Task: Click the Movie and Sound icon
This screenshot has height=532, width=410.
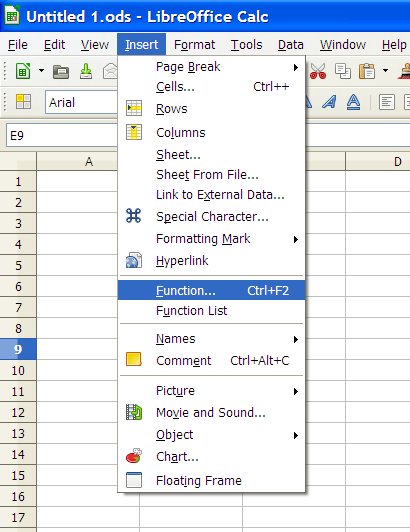Action: (134, 412)
